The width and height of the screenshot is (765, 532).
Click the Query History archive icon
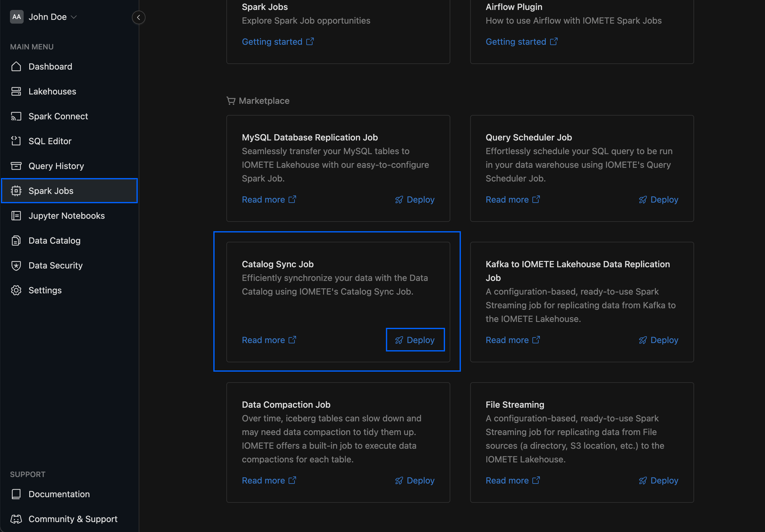16,166
